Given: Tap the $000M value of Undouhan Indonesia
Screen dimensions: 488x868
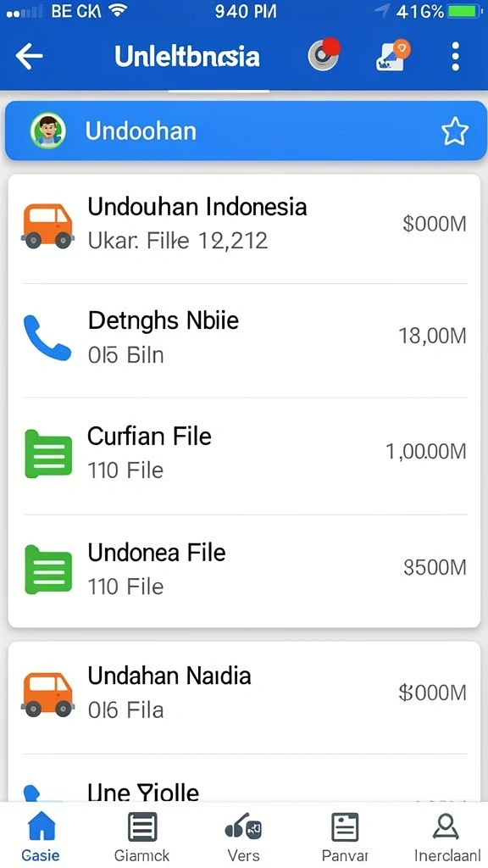Looking at the screenshot, I should [x=435, y=224].
